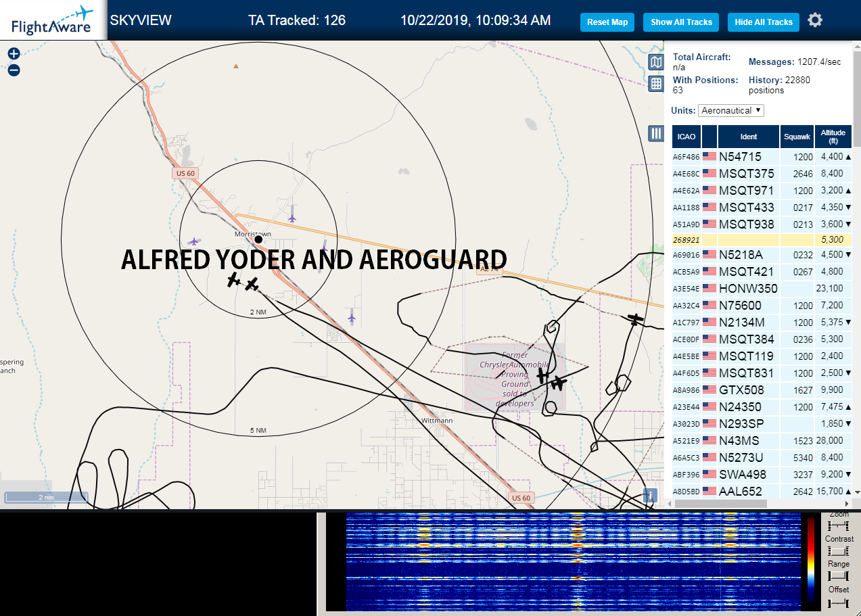
Task: Select the N5218A aircraft row
Action: (762, 255)
